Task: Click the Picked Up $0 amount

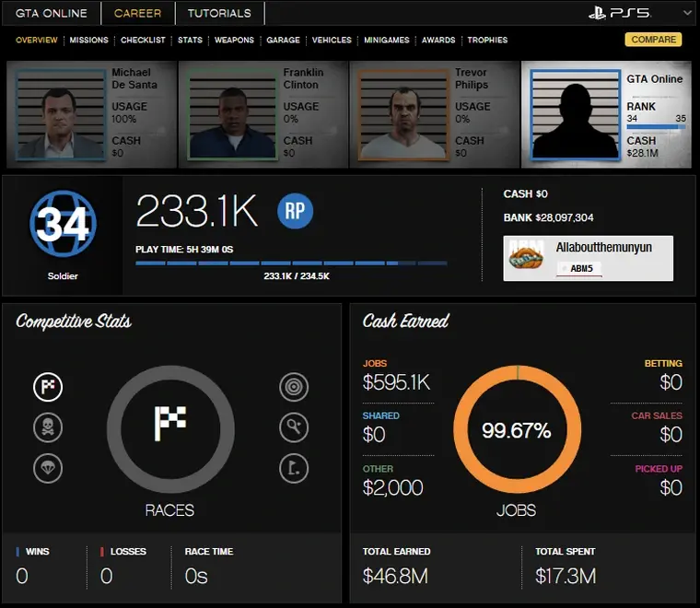Action: point(671,487)
